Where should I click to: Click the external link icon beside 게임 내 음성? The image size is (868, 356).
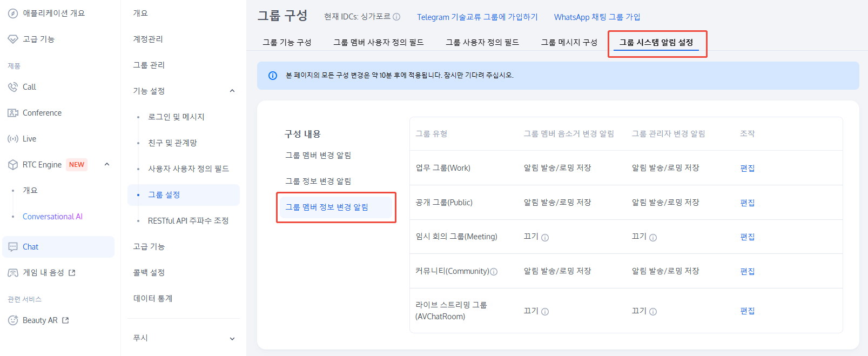click(x=72, y=273)
